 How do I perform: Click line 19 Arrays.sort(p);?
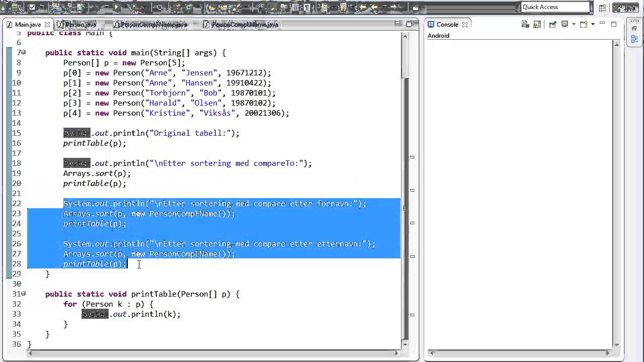click(97, 173)
